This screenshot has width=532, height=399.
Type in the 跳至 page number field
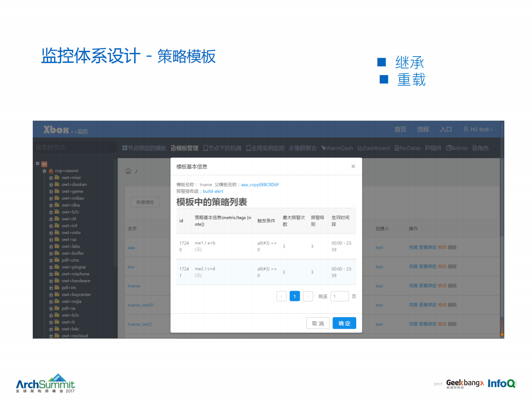click(339, 296)
